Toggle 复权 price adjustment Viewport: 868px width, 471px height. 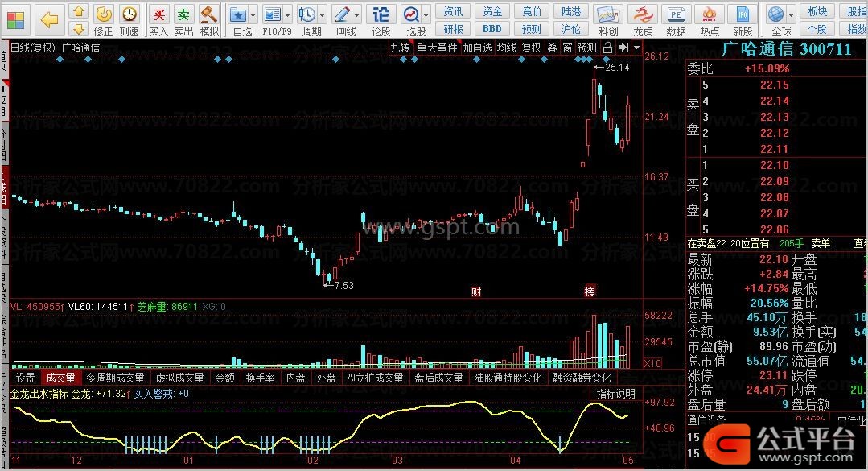point(532,48)
